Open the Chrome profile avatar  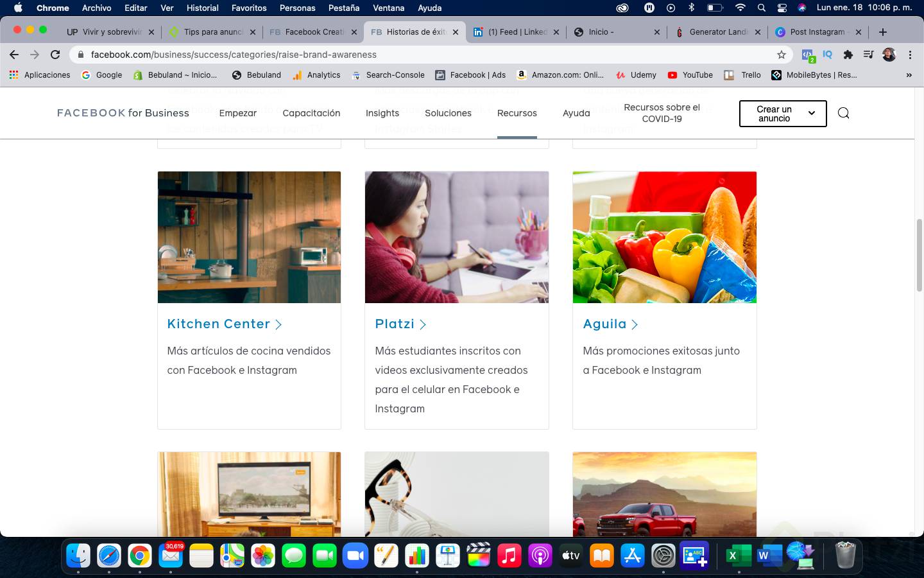pyautogui.click(x=889, y=55)
